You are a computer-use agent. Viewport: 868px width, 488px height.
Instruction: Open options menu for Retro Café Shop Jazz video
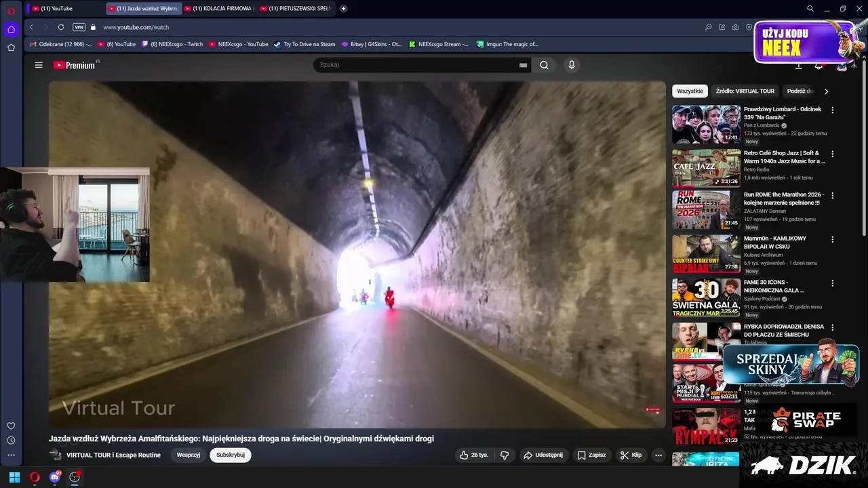click(x=833, y=154)
